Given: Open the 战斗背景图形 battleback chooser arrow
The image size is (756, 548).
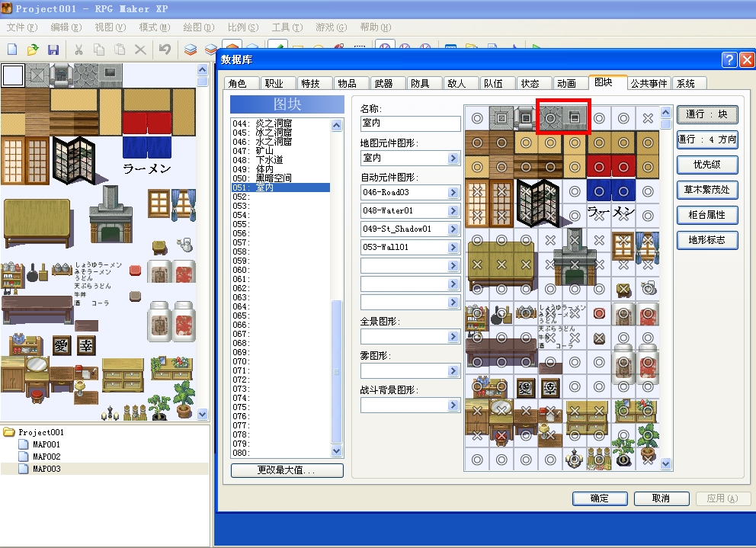Looking at the screenshot, I should tap(453, 405).
